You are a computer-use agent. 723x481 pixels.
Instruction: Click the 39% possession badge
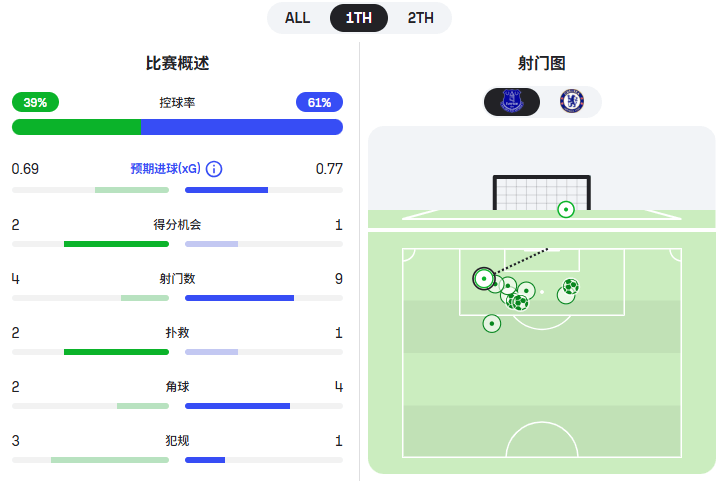click(x=35, y=102)
